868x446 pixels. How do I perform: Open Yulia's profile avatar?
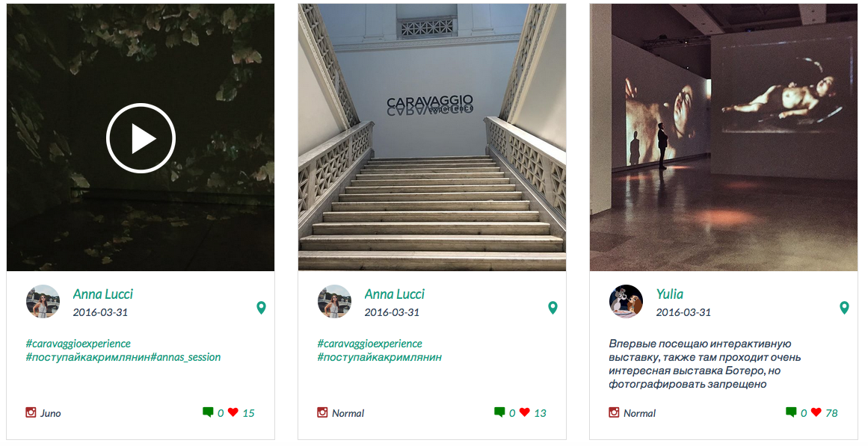click(x=626, y=302)
